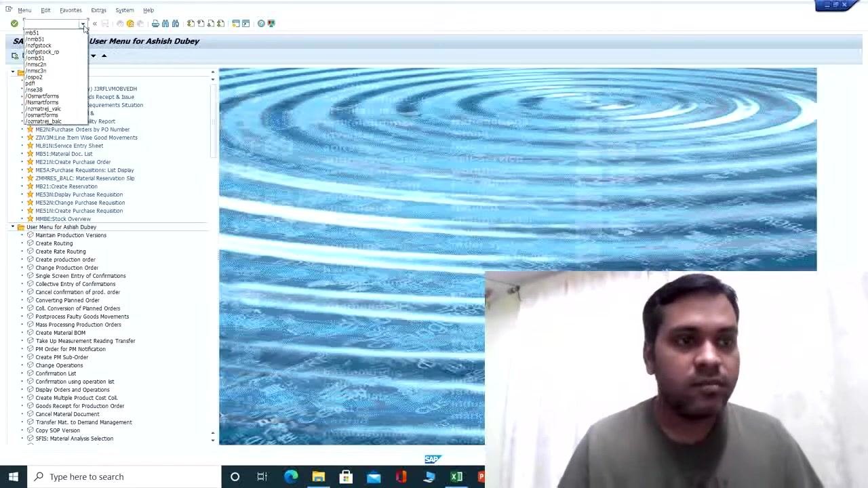Click the Find Next binoculars icon
868x488 pixels.
tap(176, 24)
